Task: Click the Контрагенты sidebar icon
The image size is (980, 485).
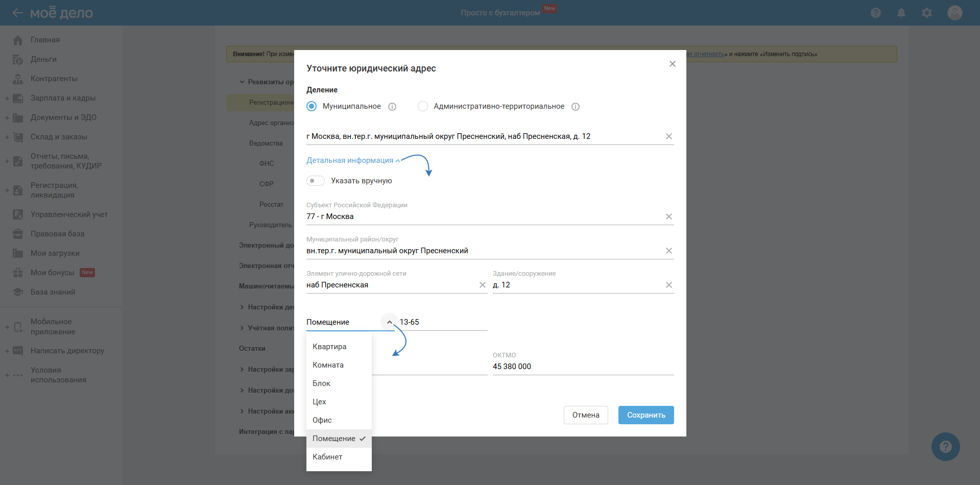Action: [x=18, y=79]
